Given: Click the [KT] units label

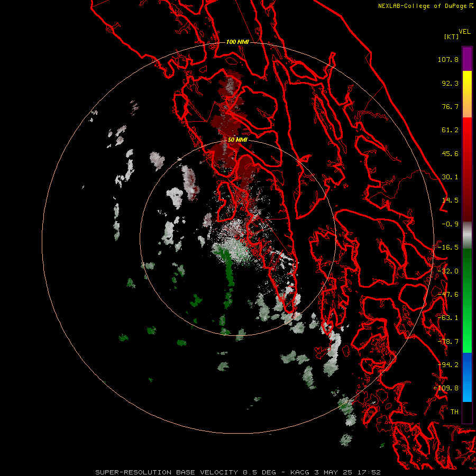Looking at the screenshot, I should click(452, 36).
